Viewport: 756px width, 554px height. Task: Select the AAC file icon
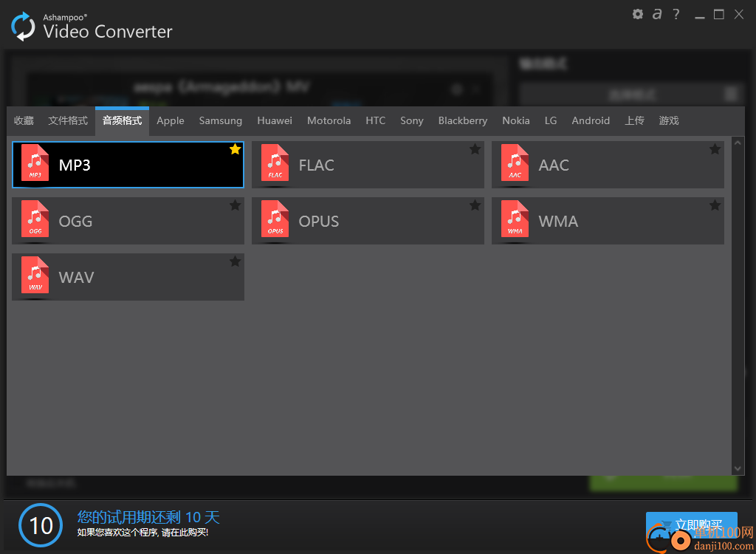point(515,163)
